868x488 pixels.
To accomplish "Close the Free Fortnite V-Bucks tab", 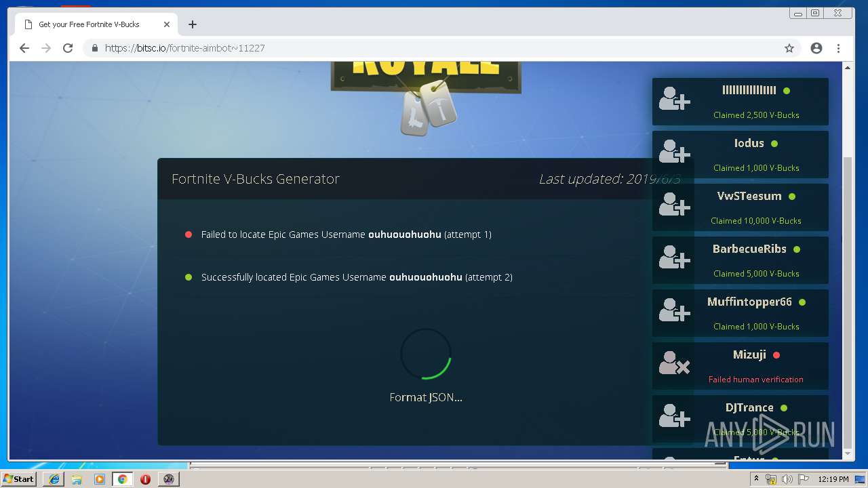I will pyautogui.click(x=167, y=24).
